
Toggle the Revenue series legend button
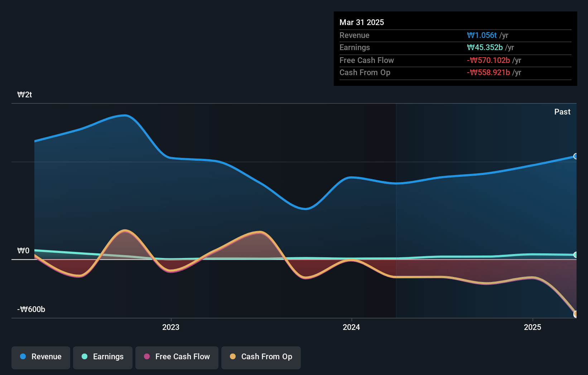pos(41,357)
